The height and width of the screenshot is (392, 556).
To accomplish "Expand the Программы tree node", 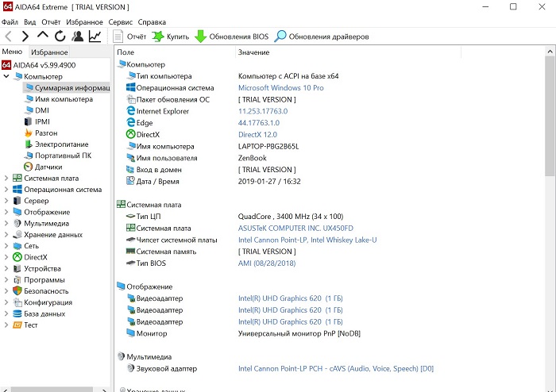I will [x=6, y=280].
